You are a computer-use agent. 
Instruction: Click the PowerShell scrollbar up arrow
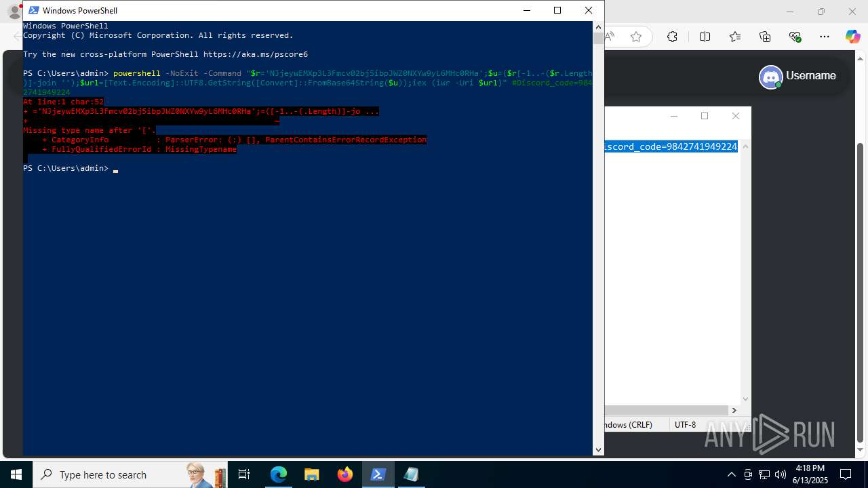point(598,26)
